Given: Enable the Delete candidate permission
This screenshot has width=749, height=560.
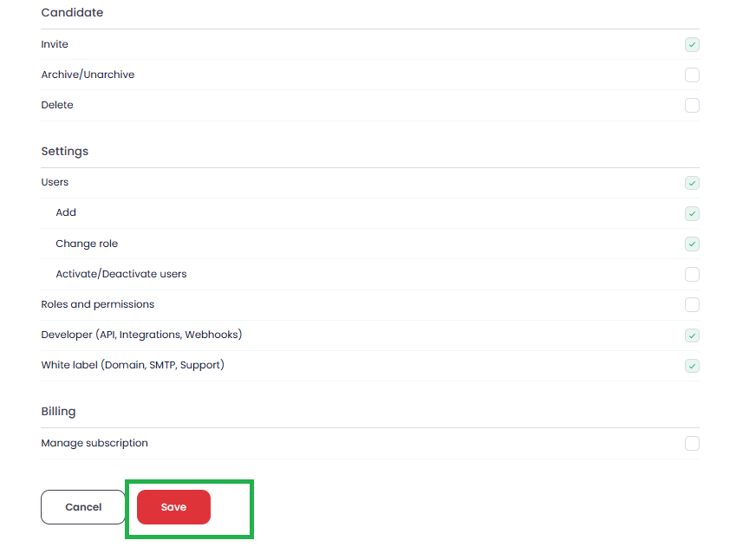Looking at the screenshot, I should 692,105.
